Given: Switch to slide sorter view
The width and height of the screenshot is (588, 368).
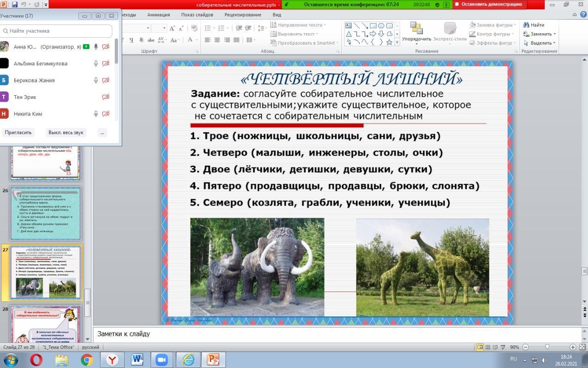Looking at the screenshot, I should 488,347.
